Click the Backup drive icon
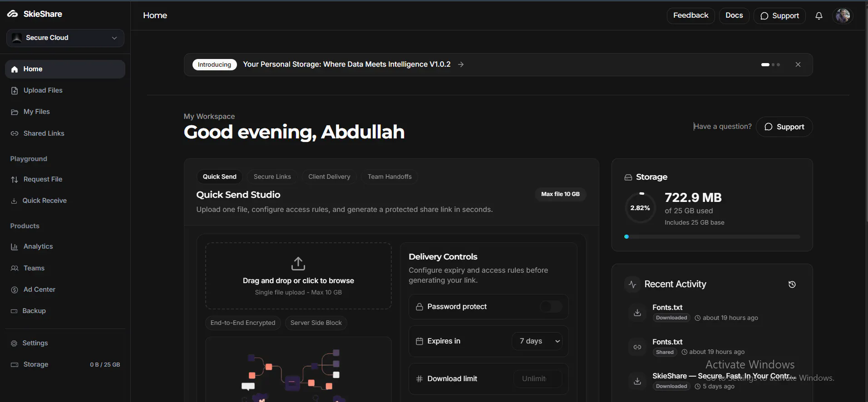Viewport: 868px width, 402px height. pyautogui.click(x=14, y=311)
